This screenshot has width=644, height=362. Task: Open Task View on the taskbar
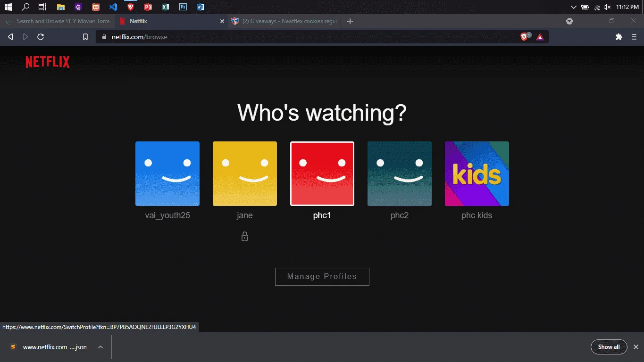(x=42, y=7)
